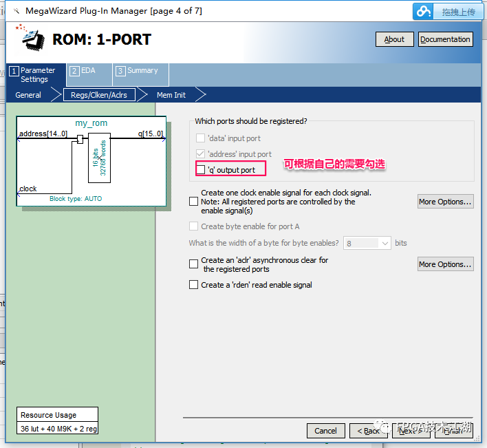Open the Documentation button
487x448 pixels.
[x=445, y=39]
